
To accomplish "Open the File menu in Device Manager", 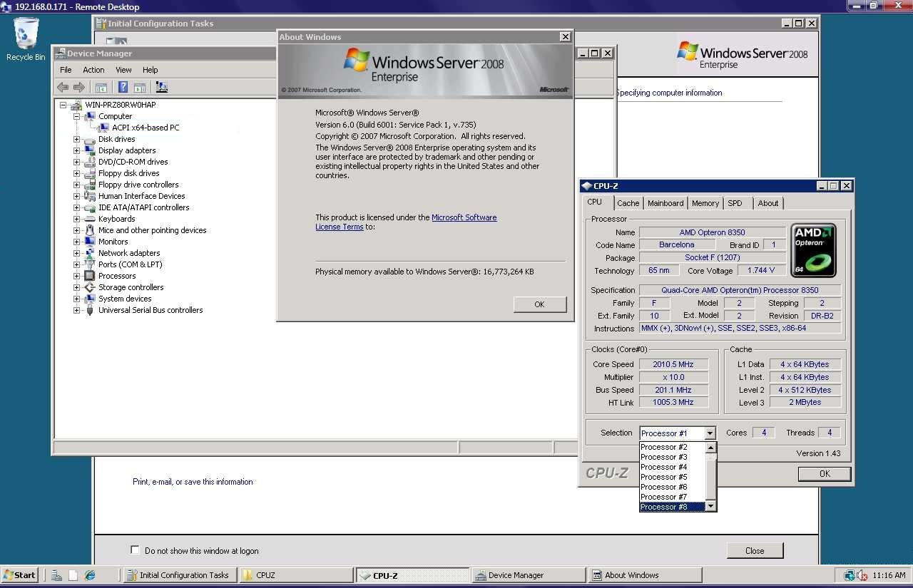I will tap(66, 70).
